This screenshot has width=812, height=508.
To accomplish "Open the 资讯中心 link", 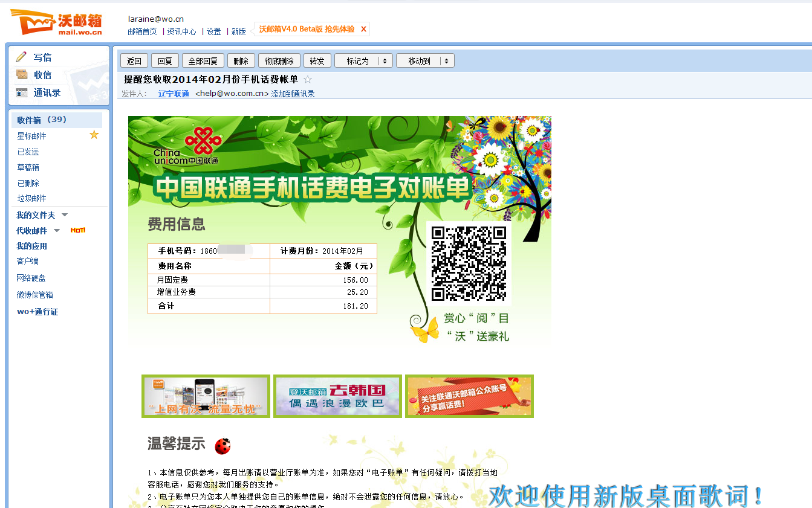I will point(181,31).
